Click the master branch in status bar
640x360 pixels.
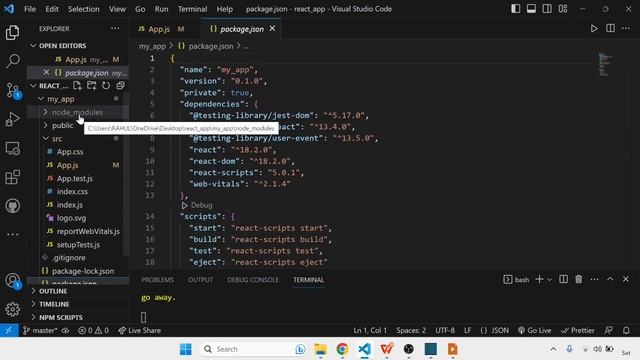click(x=40, y=330)
